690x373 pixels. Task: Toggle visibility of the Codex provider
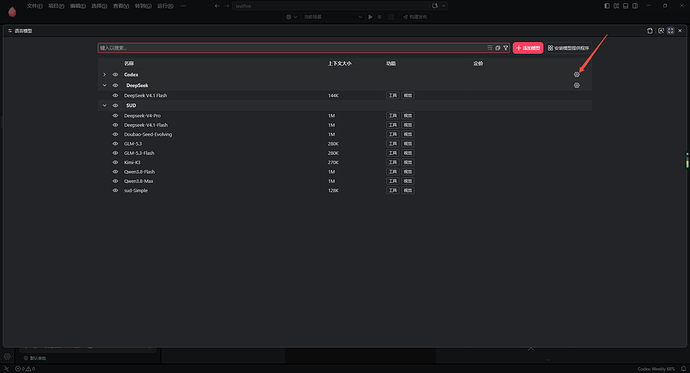pyautogui.click(x=115, y=75)
